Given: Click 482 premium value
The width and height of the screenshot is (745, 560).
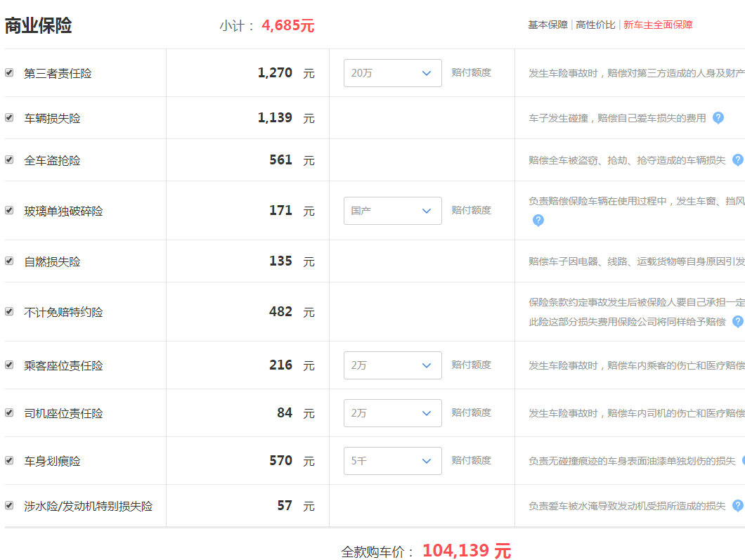Looking at the screenshot, I should pos(281,311).
